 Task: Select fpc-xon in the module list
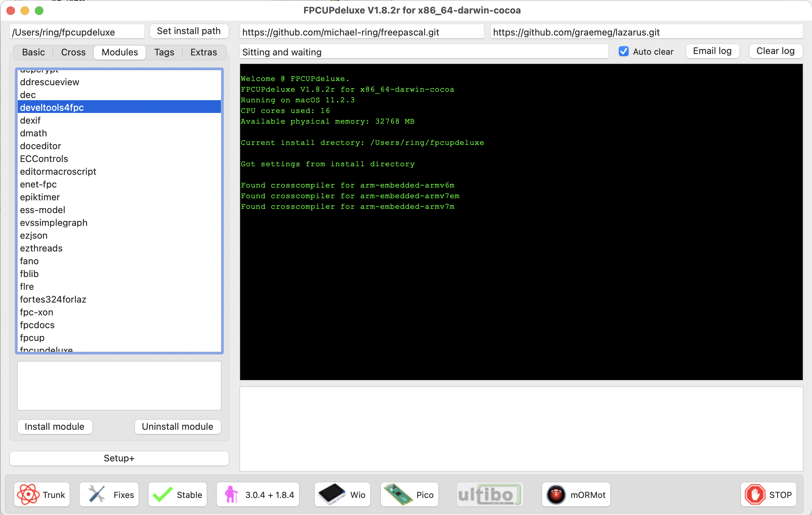click(119, 312)
